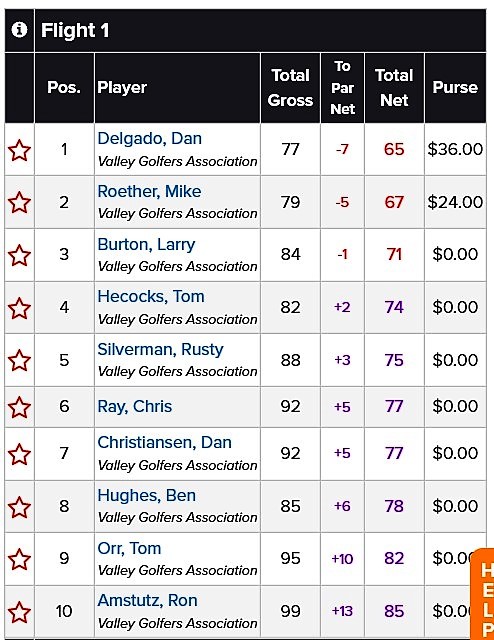
Task: Select the Total Gross column header
Action: coord(290,88)
